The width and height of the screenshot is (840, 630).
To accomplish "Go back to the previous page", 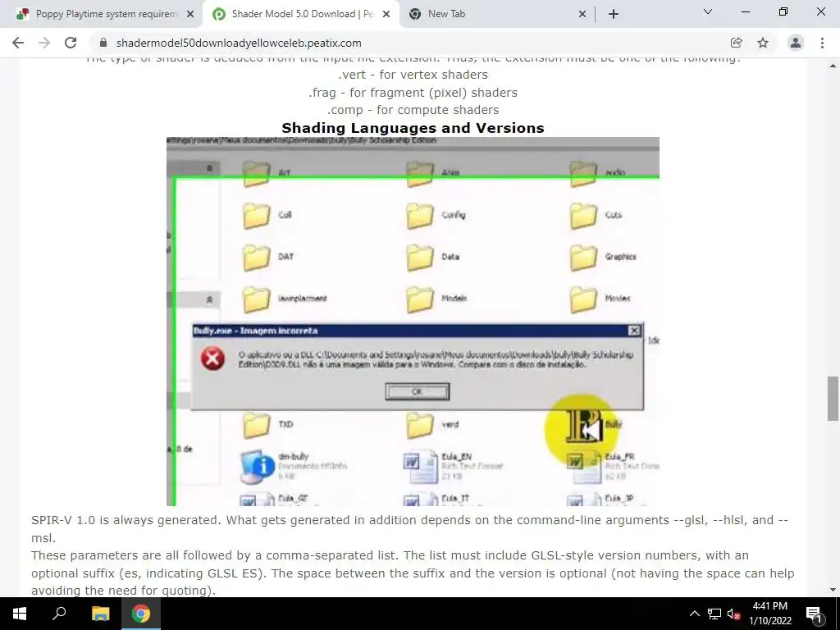I will 18,43.
